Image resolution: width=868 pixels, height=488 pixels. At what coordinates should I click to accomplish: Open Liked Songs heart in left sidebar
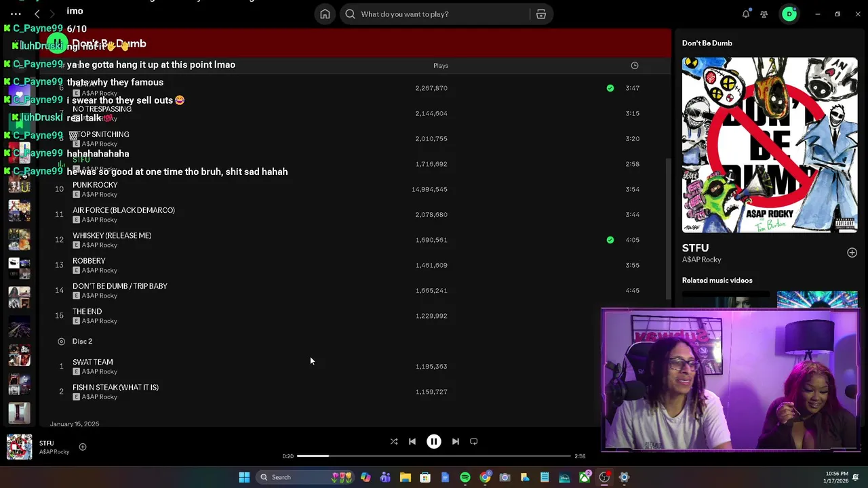point(19,95)
